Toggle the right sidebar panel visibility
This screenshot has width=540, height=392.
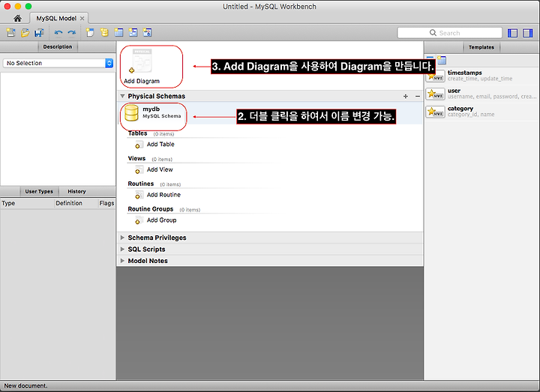click(x=527, y=33)
